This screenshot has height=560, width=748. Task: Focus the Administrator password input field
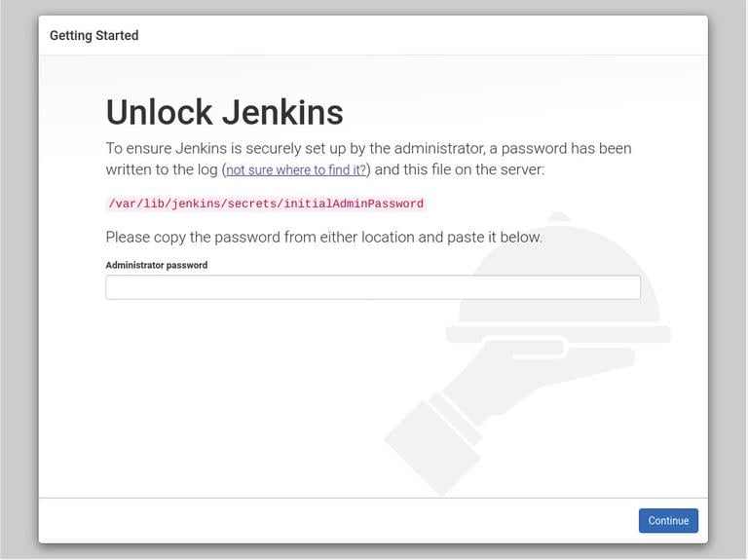373,287
